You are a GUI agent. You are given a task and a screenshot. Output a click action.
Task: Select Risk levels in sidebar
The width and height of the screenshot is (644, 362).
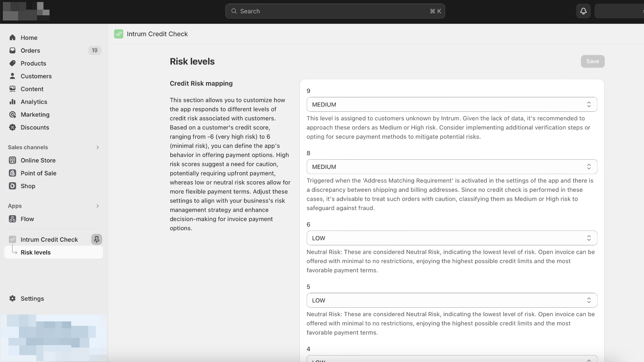click(36, 253)
